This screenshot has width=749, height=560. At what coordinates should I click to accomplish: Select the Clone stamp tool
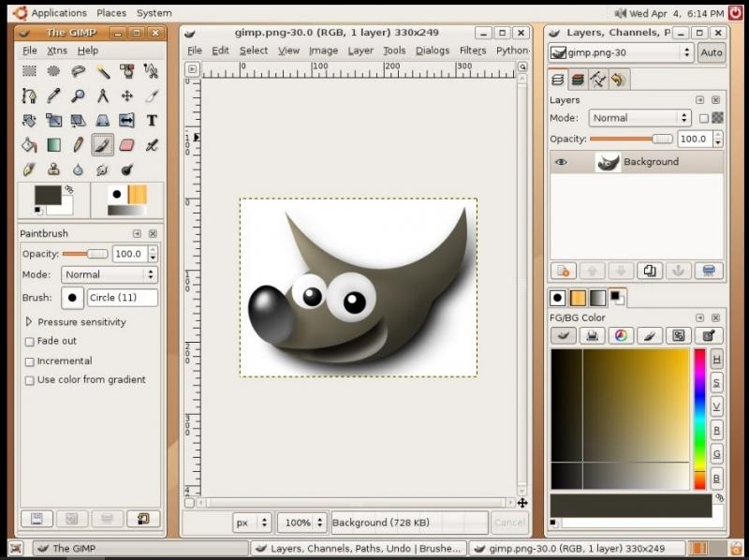(53, 169)
